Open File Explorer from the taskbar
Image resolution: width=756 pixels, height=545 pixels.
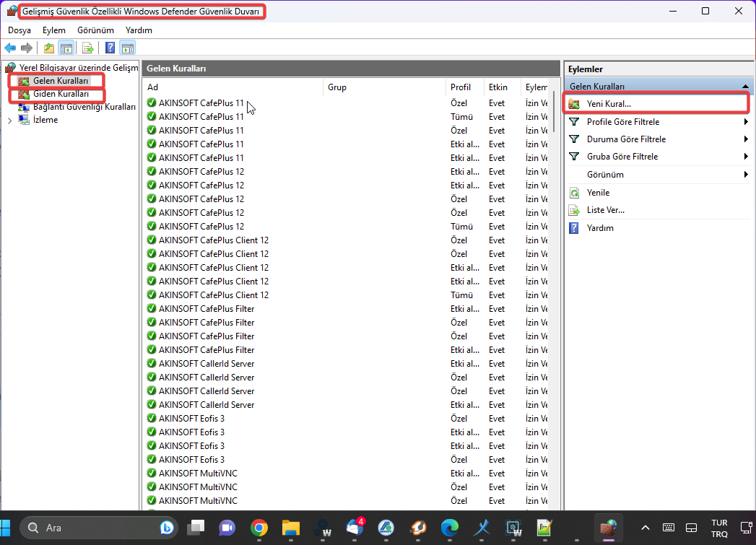[x=291, y=528]
